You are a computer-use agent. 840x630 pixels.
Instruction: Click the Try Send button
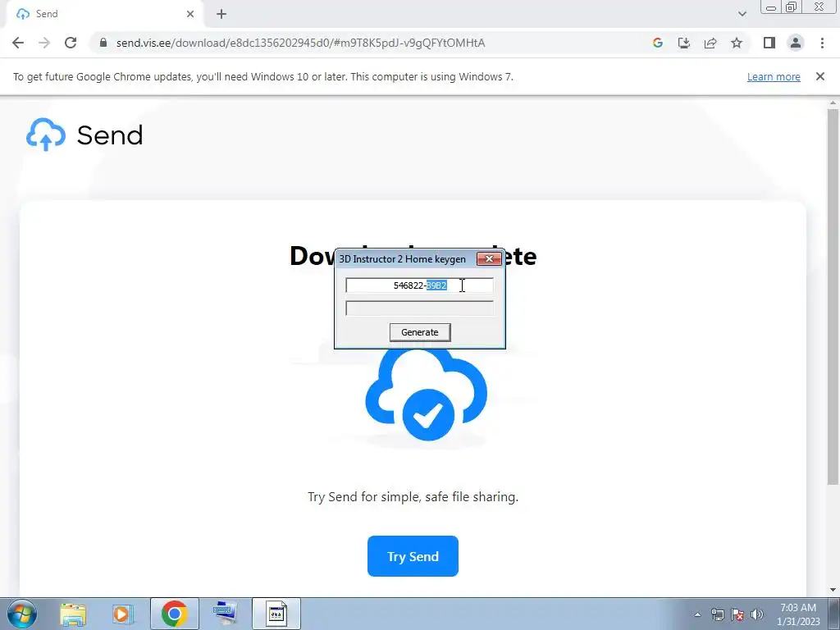click(413, 556)
